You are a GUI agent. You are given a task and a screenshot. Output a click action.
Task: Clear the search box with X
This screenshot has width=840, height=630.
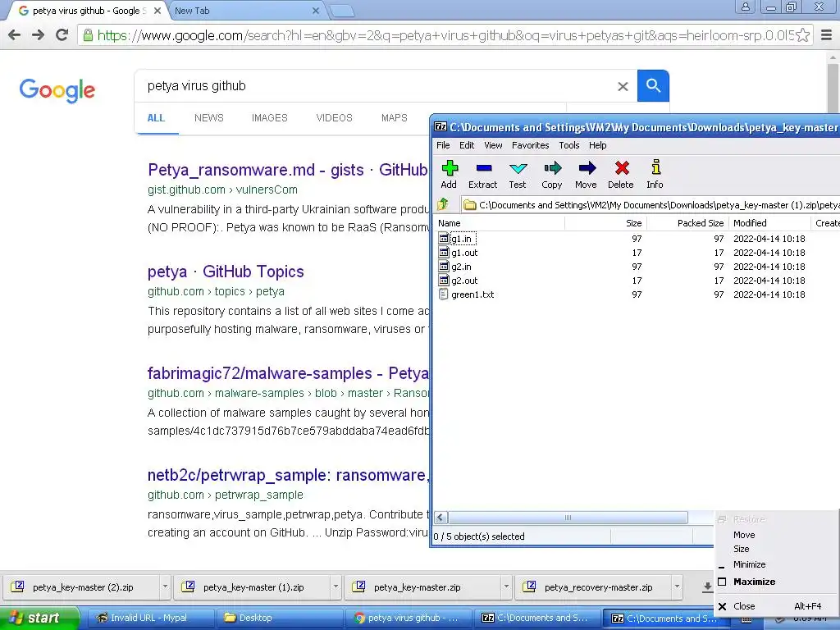click(623, 86)
